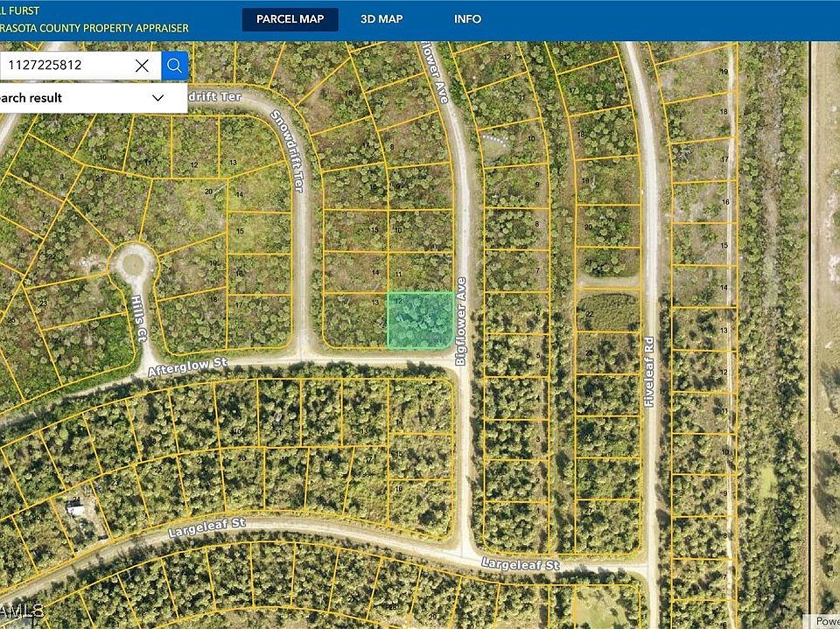Click the Sarasota County Property Appraiser header text
This screenshot has height=629, width=840.
(x=94, y=28)
